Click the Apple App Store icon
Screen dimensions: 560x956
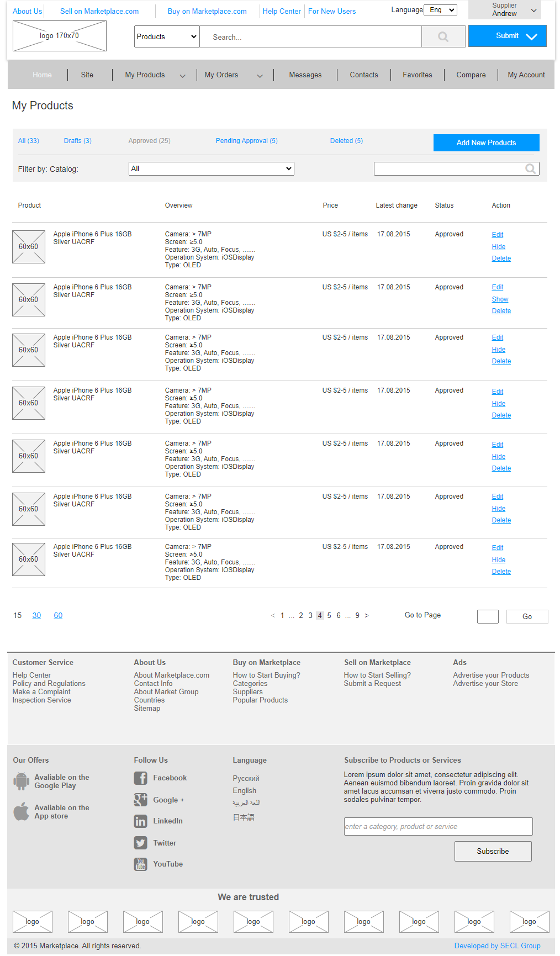click(x=22, y=811)
